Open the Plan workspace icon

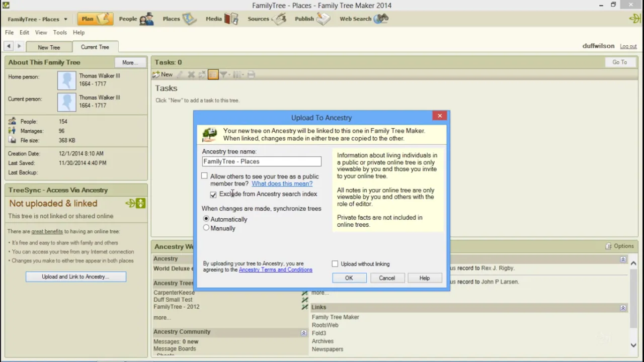[95, 19]
